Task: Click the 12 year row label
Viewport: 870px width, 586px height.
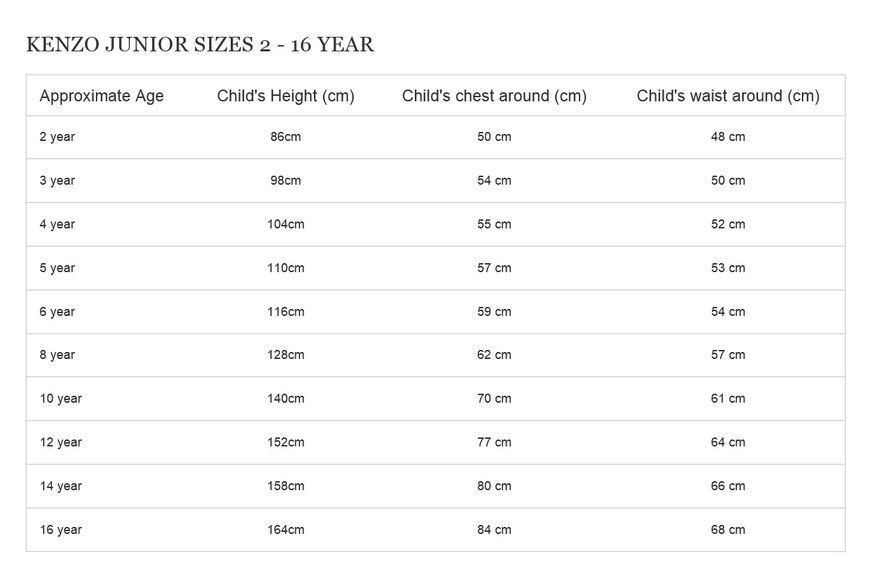Action: coord(60,443)
